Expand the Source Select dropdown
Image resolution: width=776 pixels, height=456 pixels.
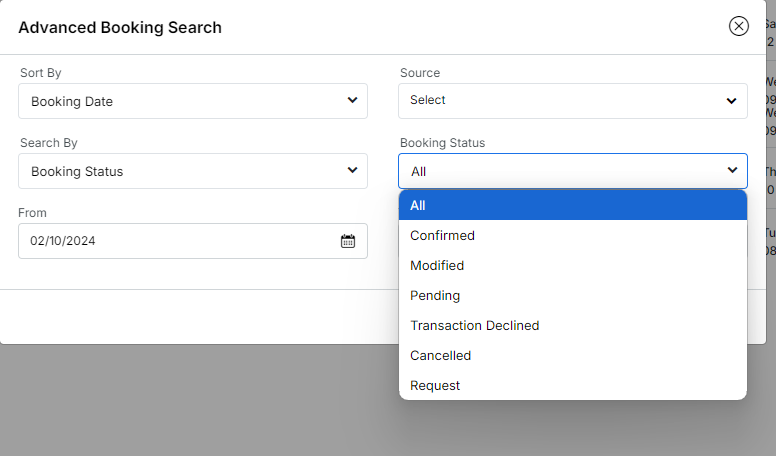(x=560, y=101)
